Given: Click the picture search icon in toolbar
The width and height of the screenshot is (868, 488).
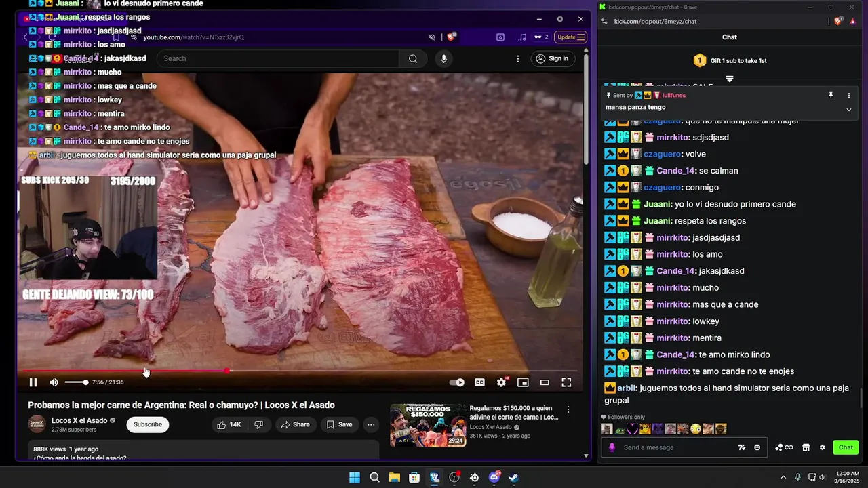Looking at the screenshot, I should click(500, 37).
